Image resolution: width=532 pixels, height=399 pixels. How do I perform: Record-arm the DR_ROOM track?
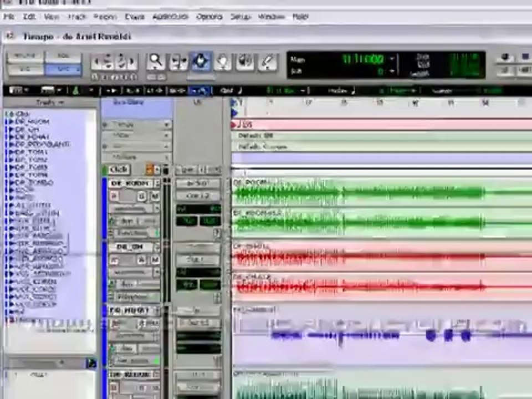pos(114,196)
